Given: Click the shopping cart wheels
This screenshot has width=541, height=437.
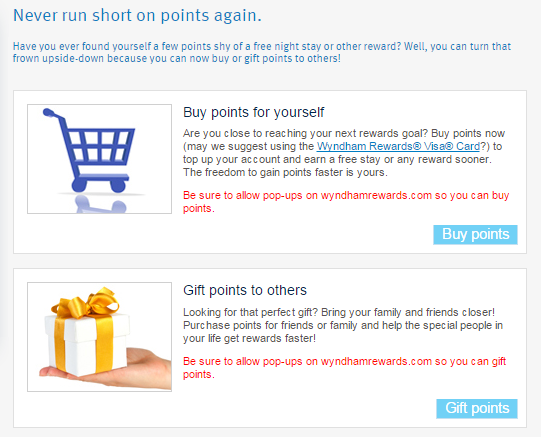Looking at the screenshot, I should pyautogui.click(x=99, y=186).
